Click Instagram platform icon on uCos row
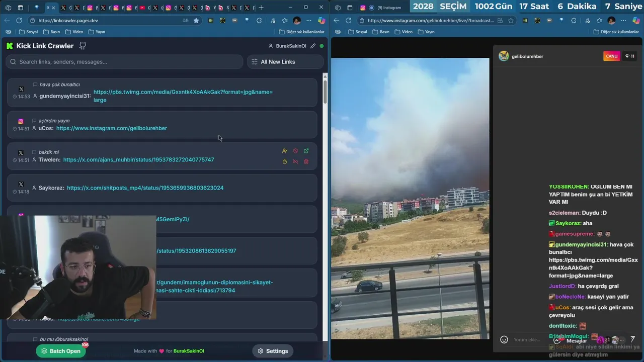644x362 pixels. (x=21, y=121)
